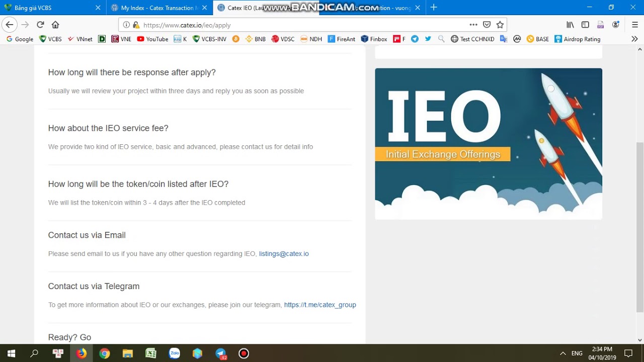The height and width of the screenshot is (362, 644).
Task: Open the browser home page
Action: point(55,25)
